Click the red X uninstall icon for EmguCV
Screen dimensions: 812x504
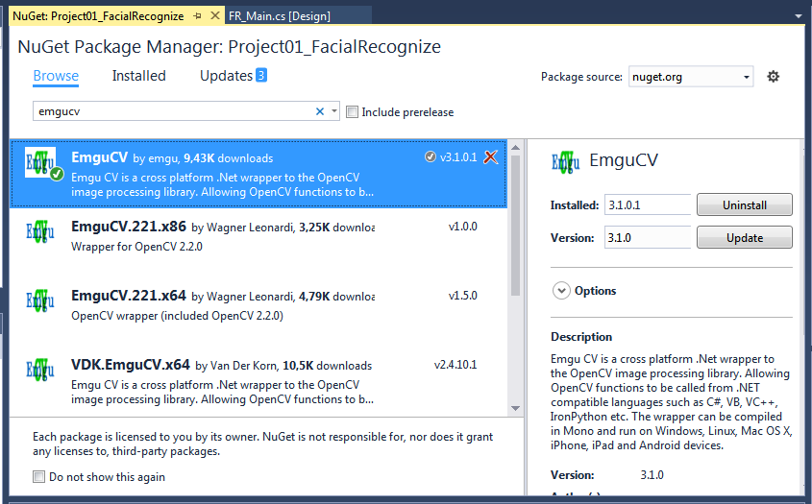click(490, 156)
